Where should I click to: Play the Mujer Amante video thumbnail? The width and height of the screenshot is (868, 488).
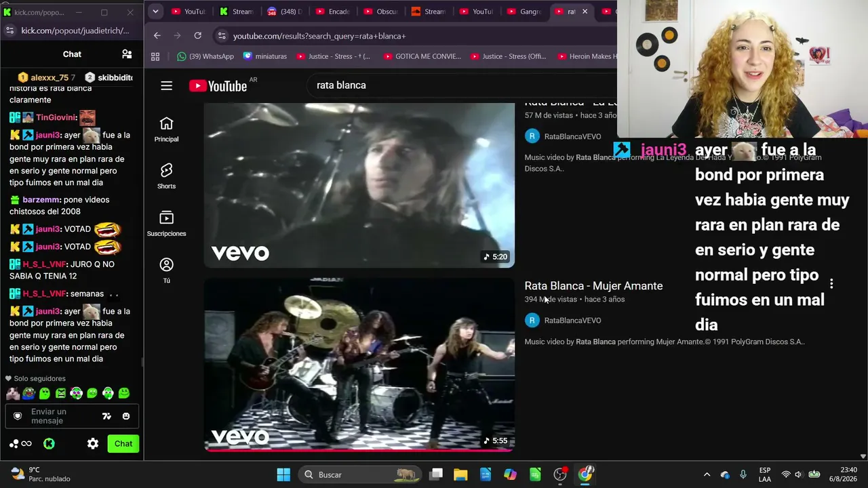pyautogui.click(x=359, y=365)
